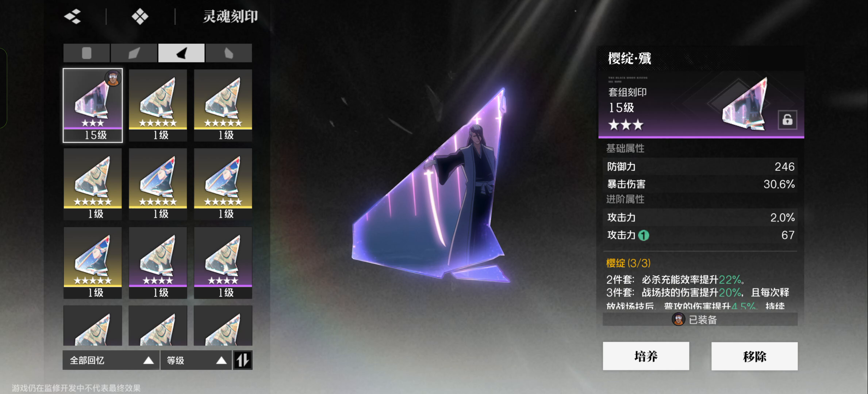868x394 pixels.
Task: Click the equipped character avatar beside 已装备
Action: click(679, 320)
